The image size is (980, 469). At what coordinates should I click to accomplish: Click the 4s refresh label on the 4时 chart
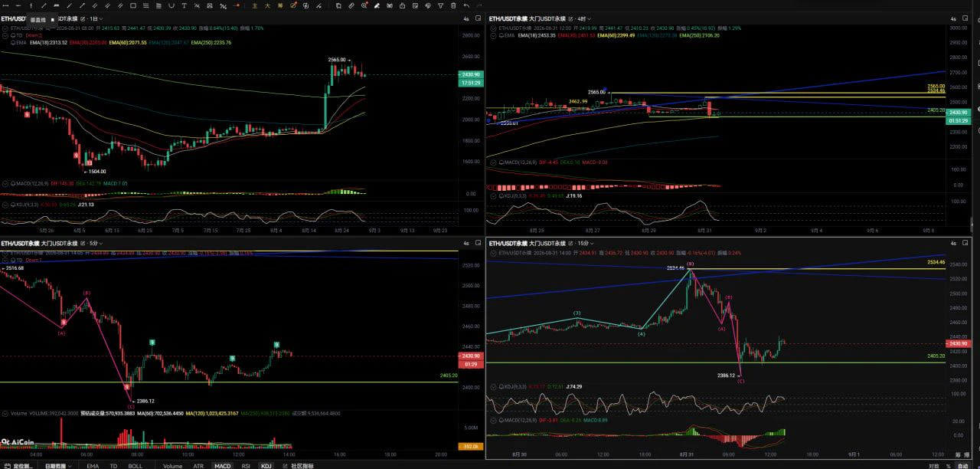[953, 18]
